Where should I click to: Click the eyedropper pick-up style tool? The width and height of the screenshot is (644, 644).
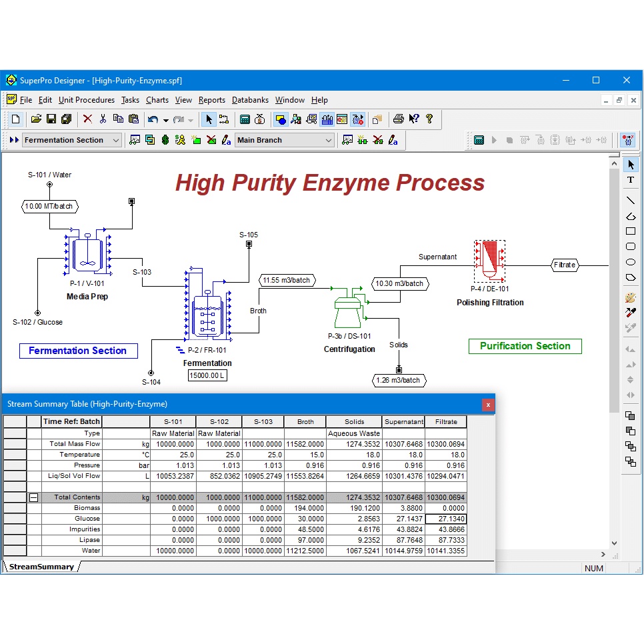pos(631,313)
